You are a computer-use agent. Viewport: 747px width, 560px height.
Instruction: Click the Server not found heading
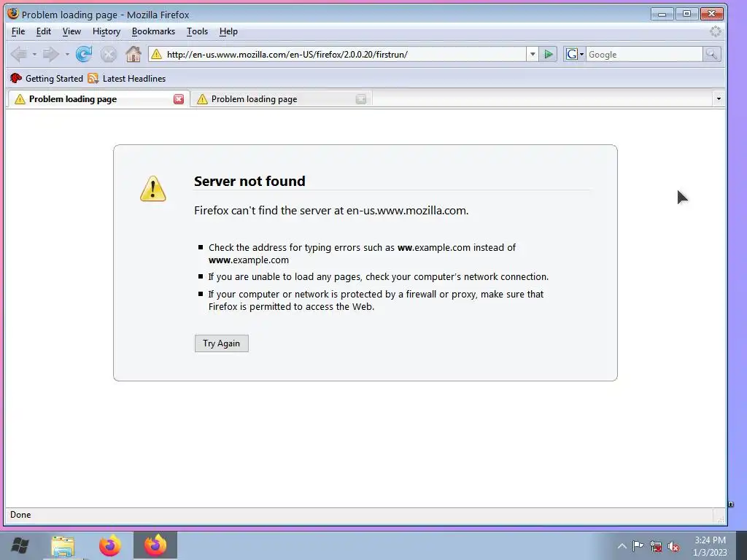[249, 181]
